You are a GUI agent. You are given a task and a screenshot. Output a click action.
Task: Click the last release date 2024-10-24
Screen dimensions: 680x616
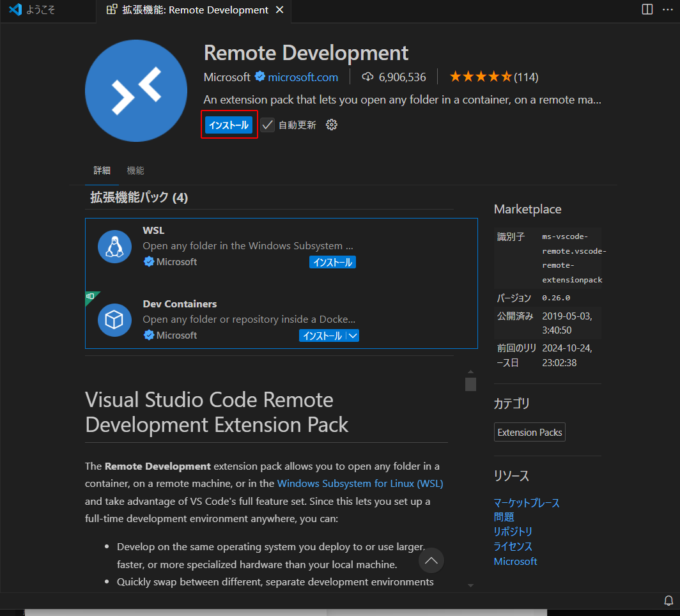[567, 355]
